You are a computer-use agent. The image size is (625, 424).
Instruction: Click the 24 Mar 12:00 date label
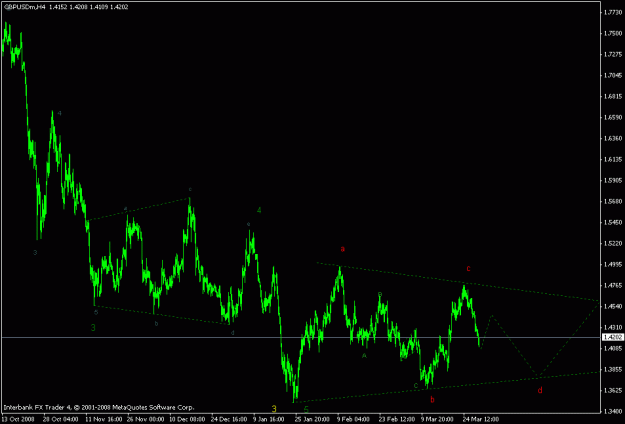[481, 419]
